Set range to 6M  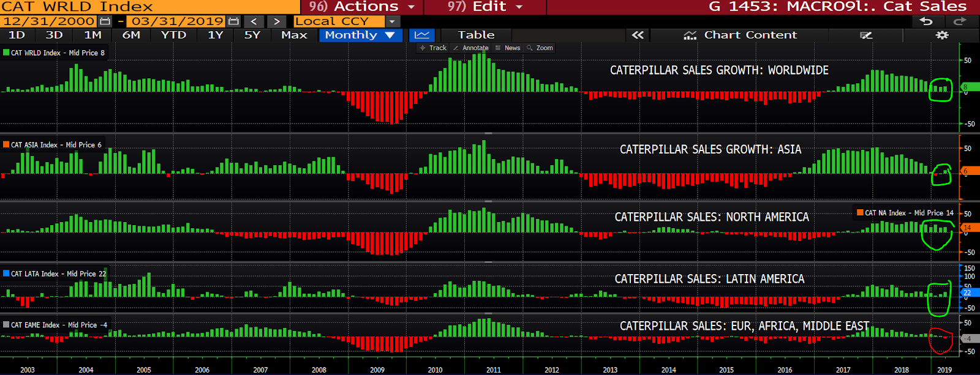pyautogui.click(x=131, y=35)
